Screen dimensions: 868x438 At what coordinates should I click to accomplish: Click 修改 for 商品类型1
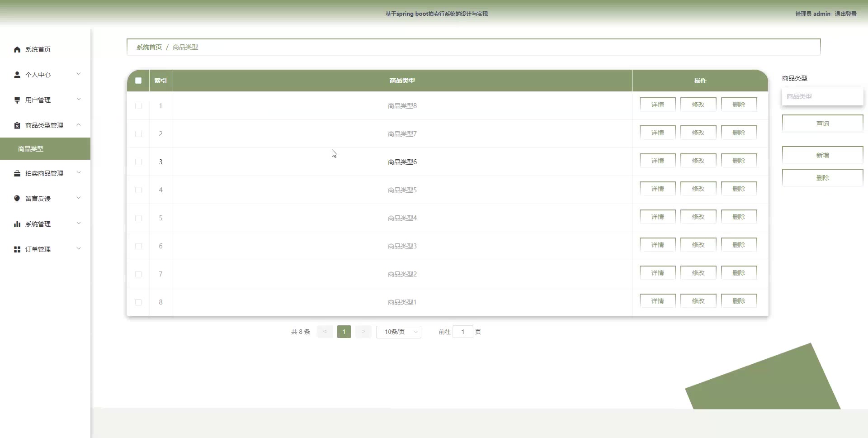click(x=698, y=301)
